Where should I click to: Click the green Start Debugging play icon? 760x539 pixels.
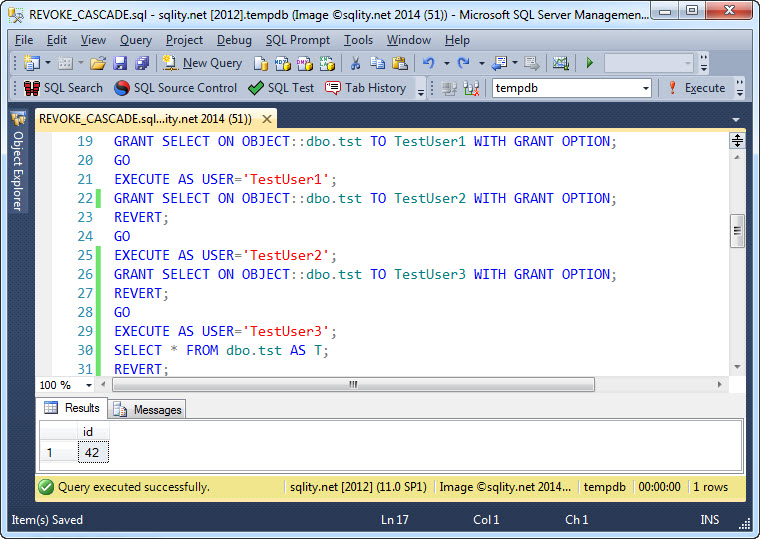click(589, 63)
